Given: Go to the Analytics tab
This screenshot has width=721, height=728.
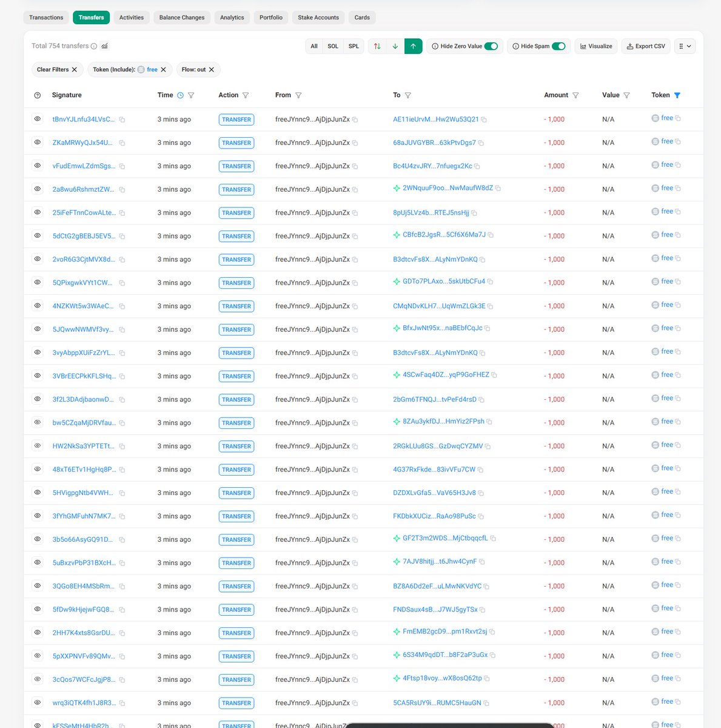Looking at the screenshot, I should tap(232, 18).
